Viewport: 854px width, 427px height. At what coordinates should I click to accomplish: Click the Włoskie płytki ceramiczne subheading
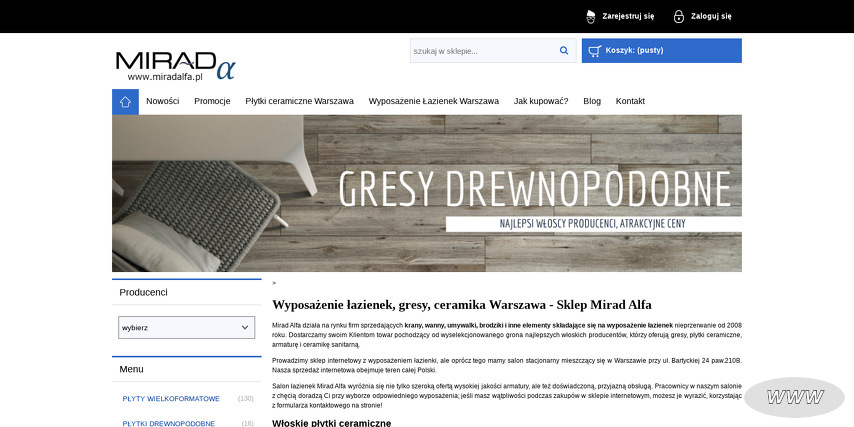pyautogui.click(x=332, y=423)
